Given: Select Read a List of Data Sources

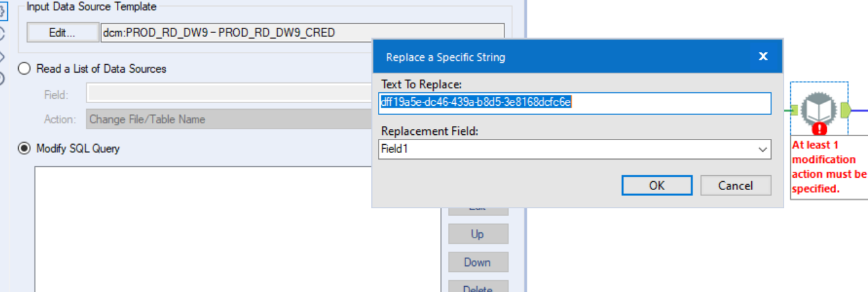Looking at the screenshot, I should coord(25,69).
